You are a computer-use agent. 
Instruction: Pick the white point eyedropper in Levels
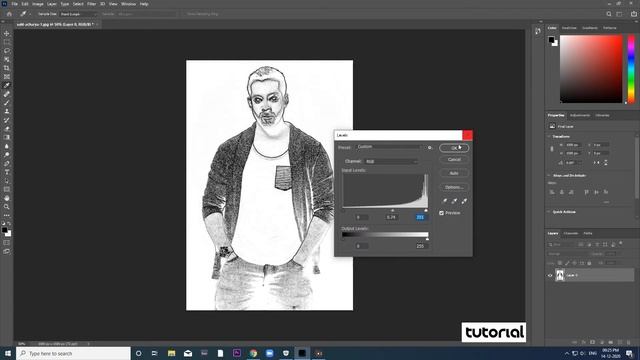pyautogui.click(x=464, y=201)
